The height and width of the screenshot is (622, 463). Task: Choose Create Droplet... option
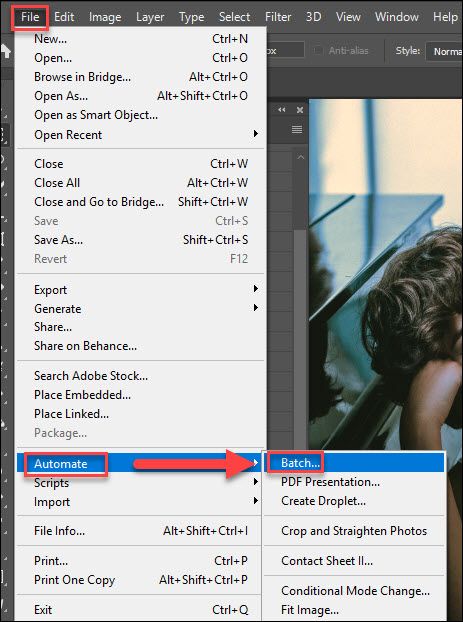354,501
